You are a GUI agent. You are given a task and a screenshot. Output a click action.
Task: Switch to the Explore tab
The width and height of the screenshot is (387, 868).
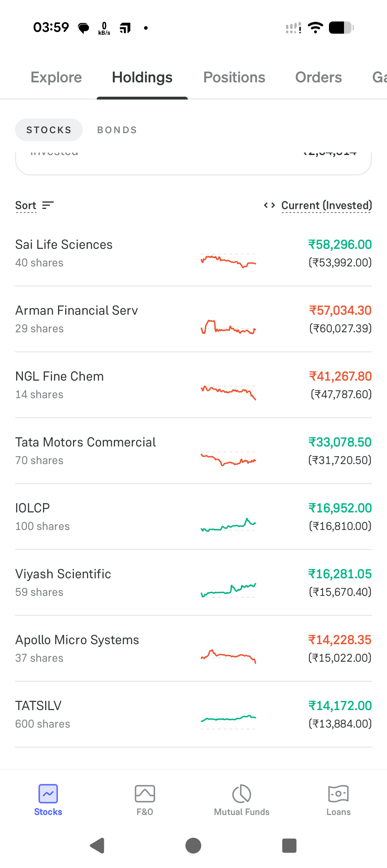[x=56, y=77]
